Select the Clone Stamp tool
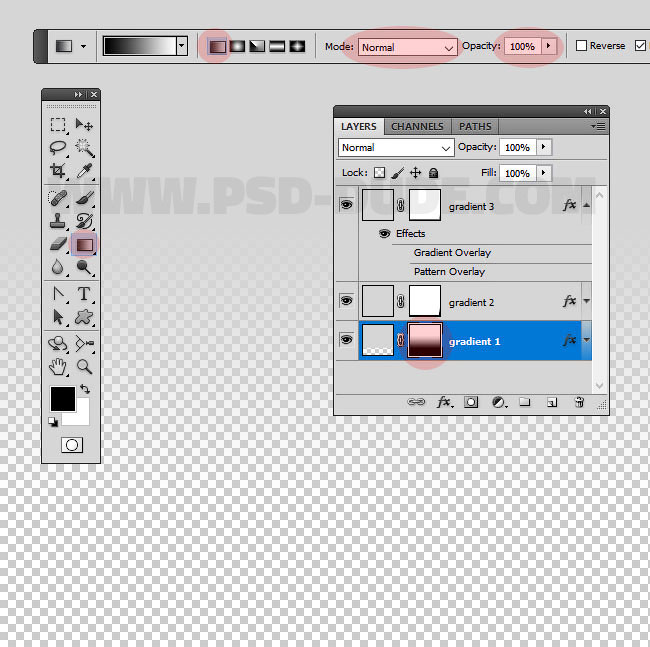The height and width of the screenshot is (647, 650). pos(58,221)
